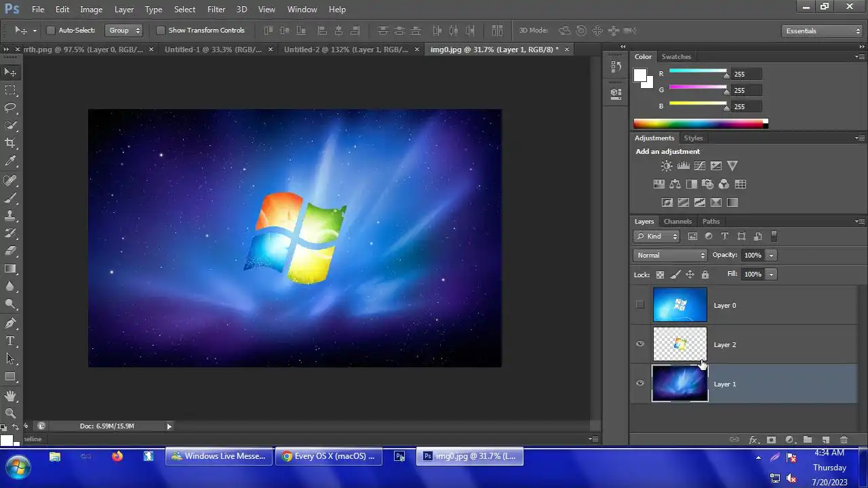Switch to the Channels tab
Screen dimensions: 868x488
677,222
